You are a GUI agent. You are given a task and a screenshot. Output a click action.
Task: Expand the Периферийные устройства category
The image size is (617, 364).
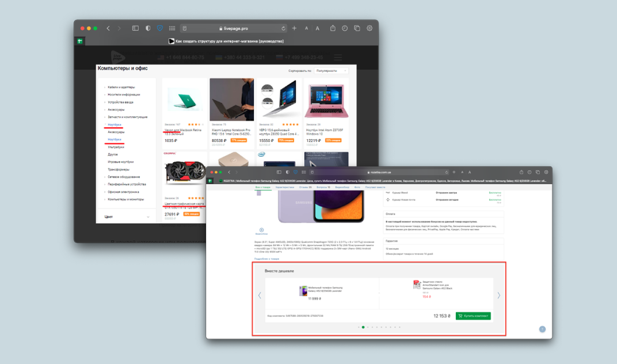point(127,185)
